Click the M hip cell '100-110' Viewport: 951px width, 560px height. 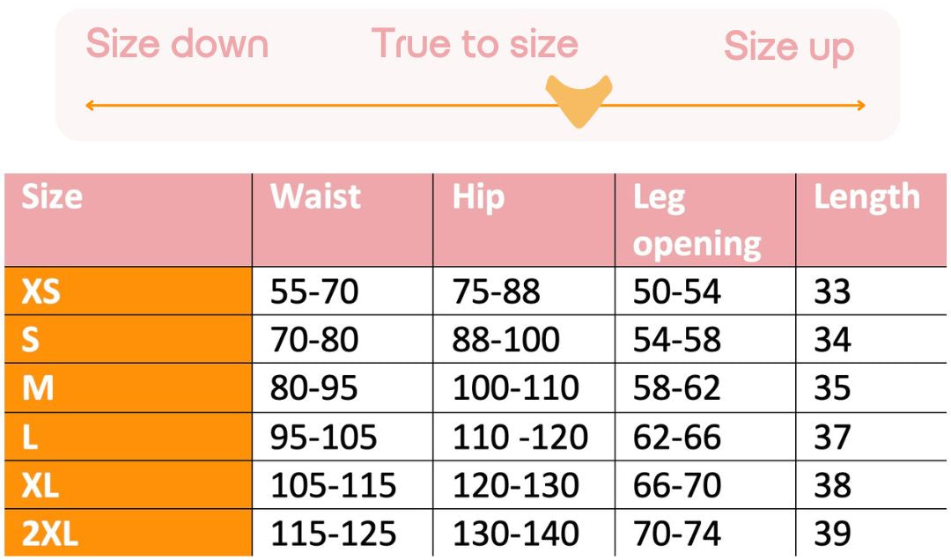(x=515, y=387)
